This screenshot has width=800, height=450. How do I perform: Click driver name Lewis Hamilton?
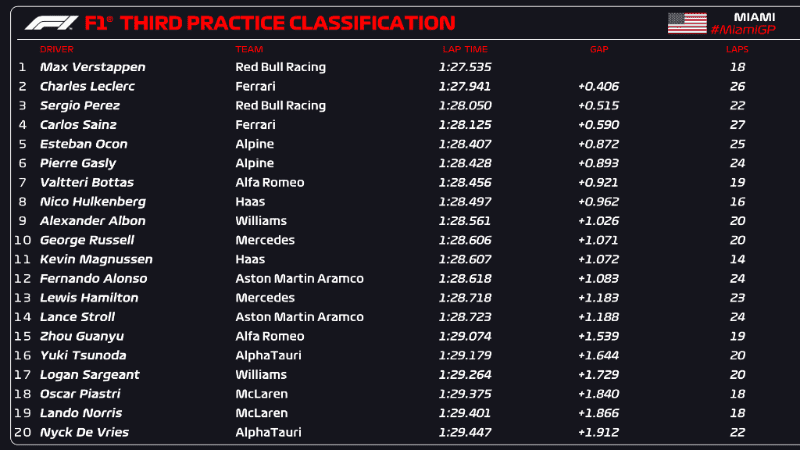click(x=89, y=298)
